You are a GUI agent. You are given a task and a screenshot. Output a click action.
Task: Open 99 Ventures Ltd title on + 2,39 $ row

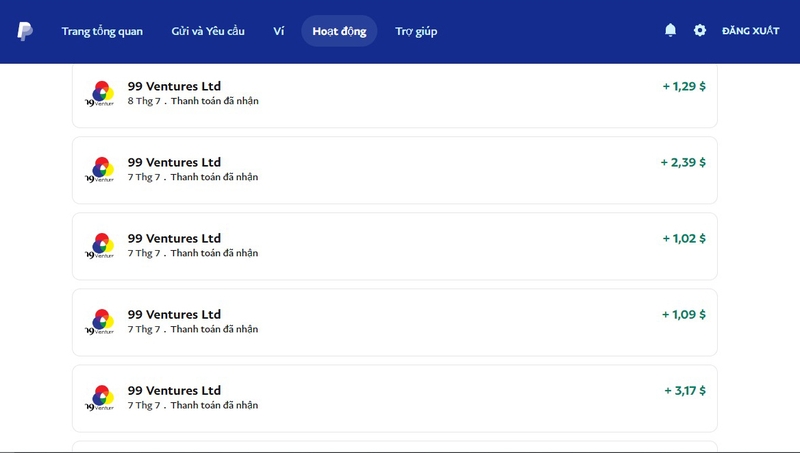[x=174, y=162]
